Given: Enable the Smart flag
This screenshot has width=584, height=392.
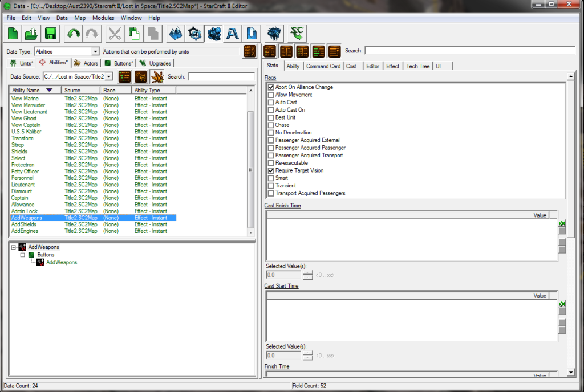Looking at the screenshot, I should coord(271,178).
